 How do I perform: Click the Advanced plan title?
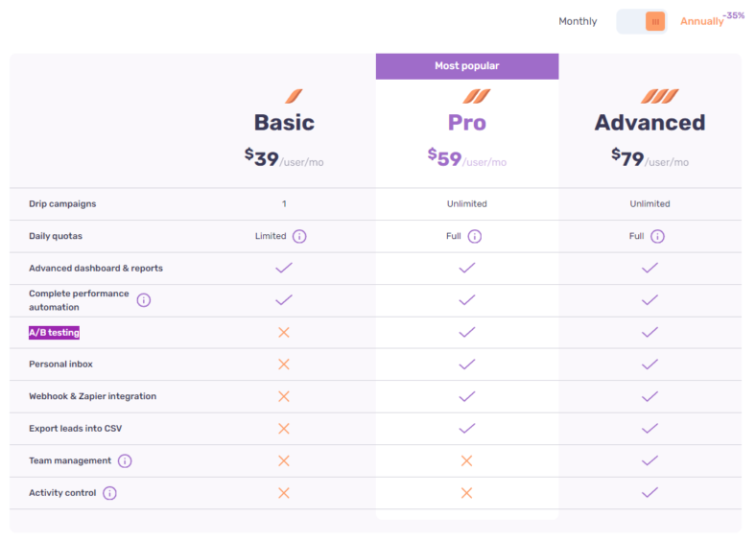(x=650, y=123)
